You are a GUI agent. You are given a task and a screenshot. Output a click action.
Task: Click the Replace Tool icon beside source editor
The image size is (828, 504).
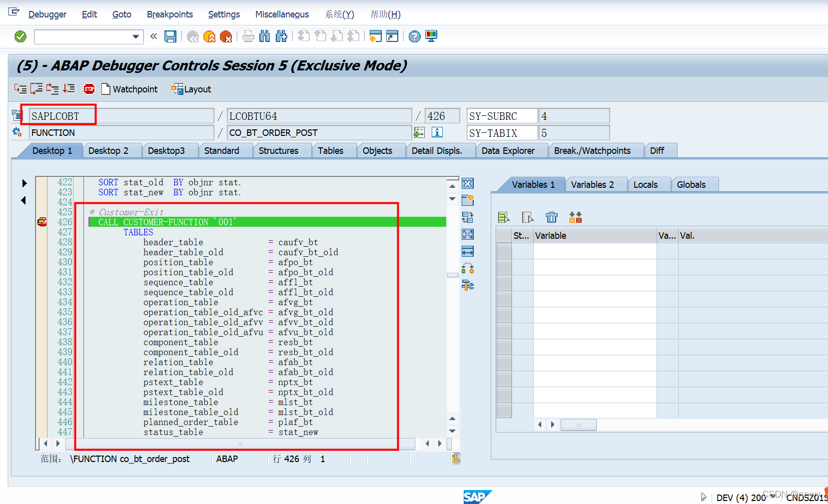(468, 217)
